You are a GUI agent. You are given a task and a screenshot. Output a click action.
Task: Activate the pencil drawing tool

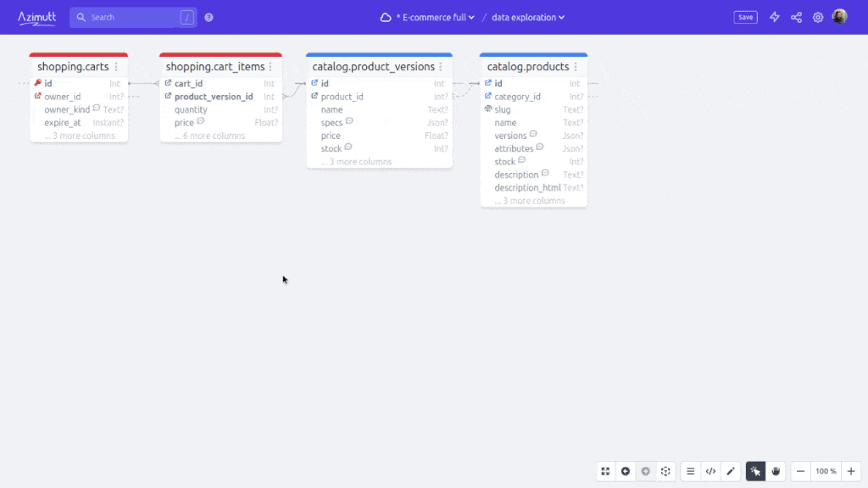(731, 471)
